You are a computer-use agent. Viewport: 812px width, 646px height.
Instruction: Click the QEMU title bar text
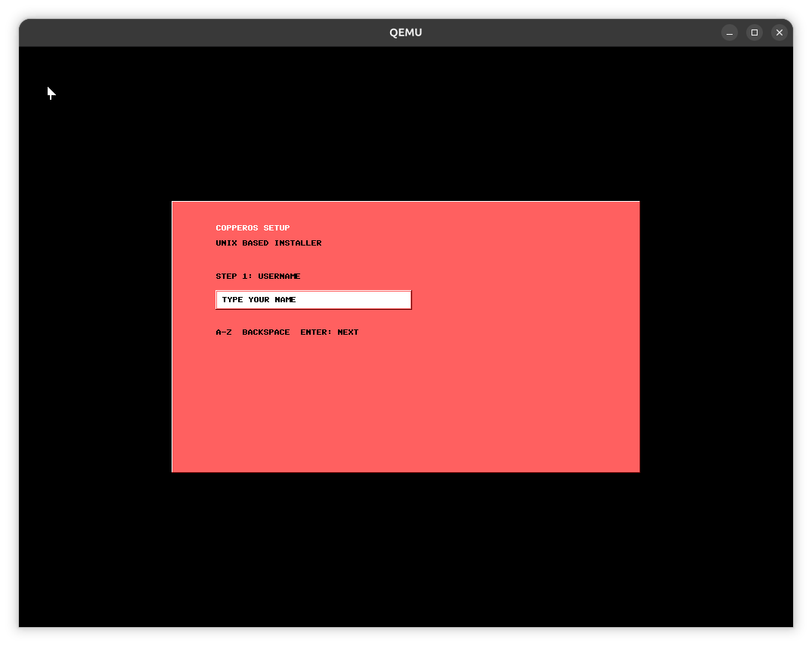(x=405, y=32)
